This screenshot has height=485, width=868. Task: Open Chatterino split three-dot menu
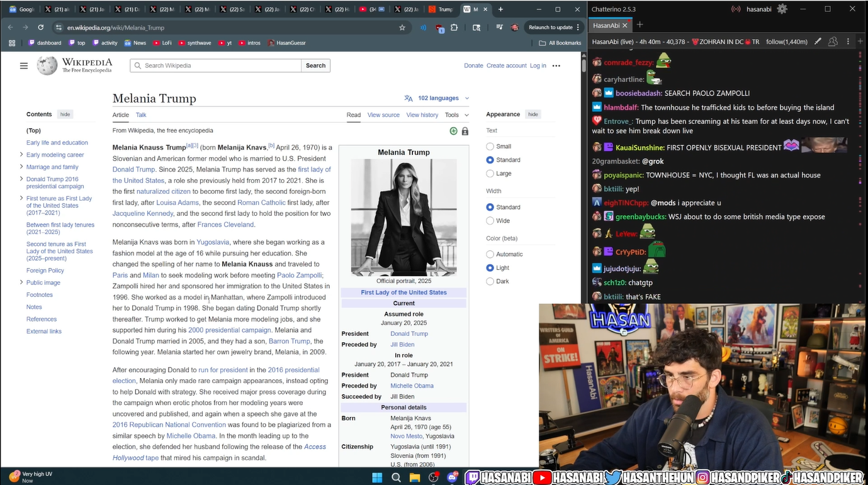pyautogui.click(x=848, y=42)
